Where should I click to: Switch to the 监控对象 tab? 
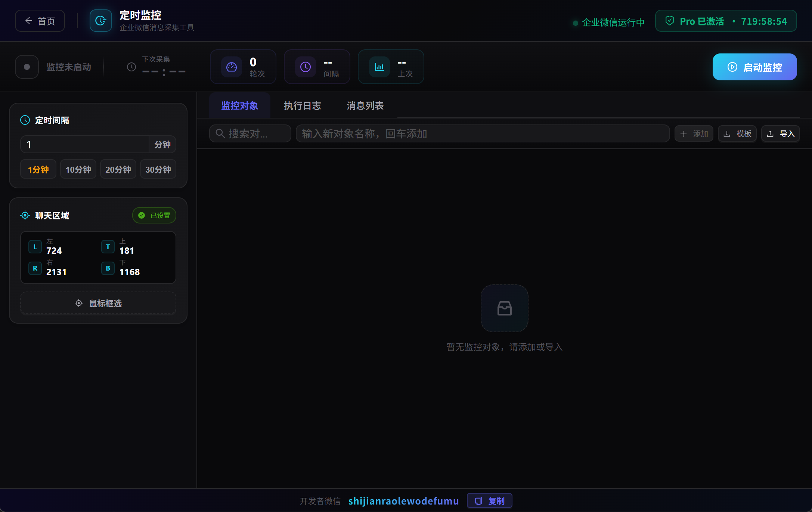click(x=240, y=106)
